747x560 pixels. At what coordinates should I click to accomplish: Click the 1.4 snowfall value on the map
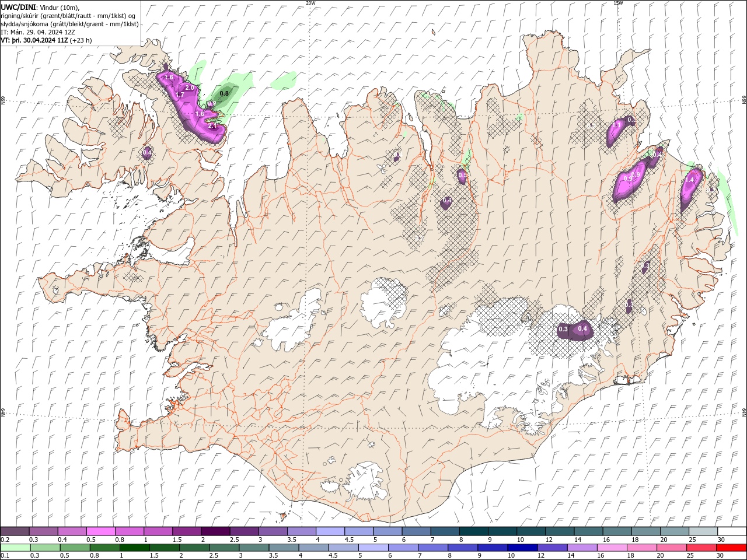tap(689, 180)
